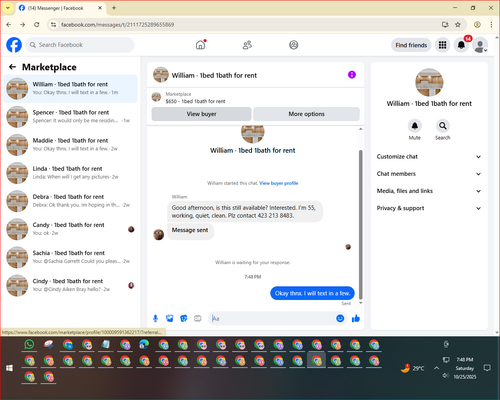500x400 pixels.
Task: Open the 29°C weather widget on taskbar
Action: click(413, 368)
